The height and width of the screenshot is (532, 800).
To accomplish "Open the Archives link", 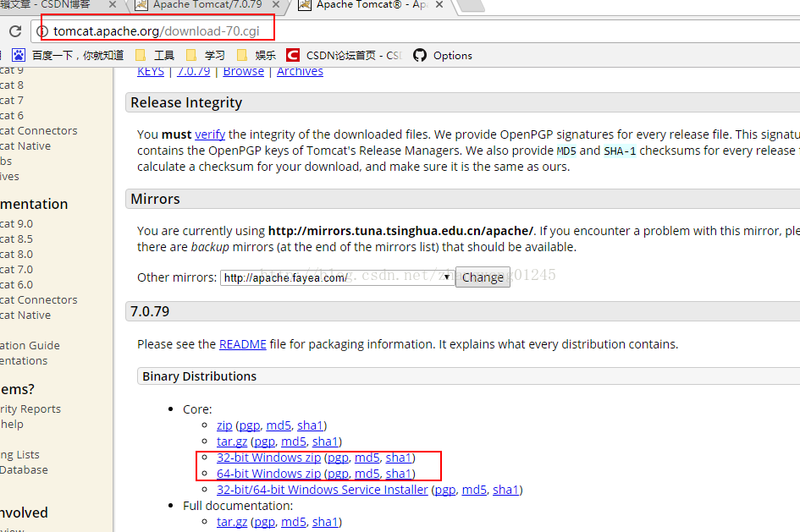I will coord(300,71).
